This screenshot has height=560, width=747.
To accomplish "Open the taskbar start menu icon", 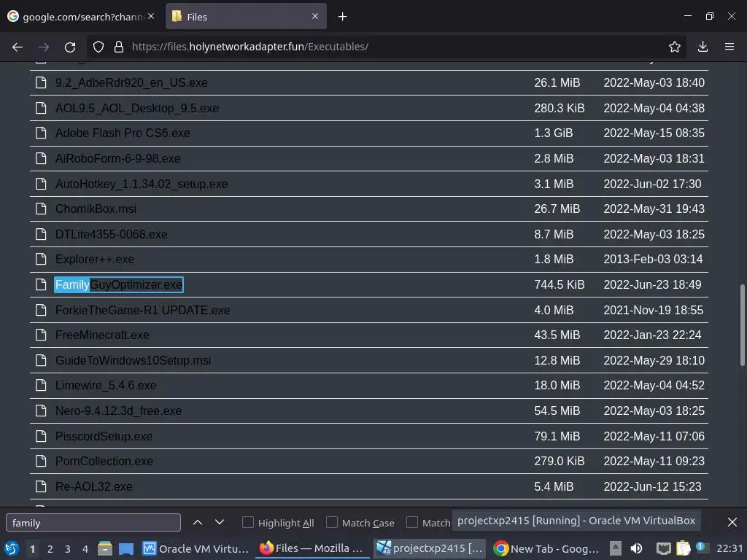I will [x=12, y=548].
